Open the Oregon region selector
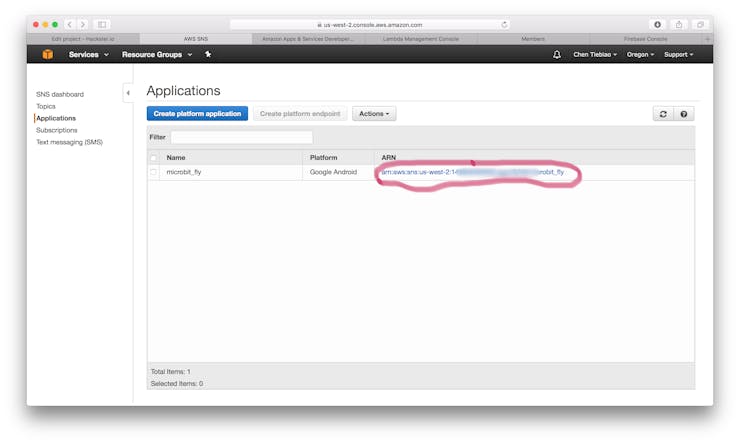The height and width of the screenshot is (444, 740). (640, 55)
